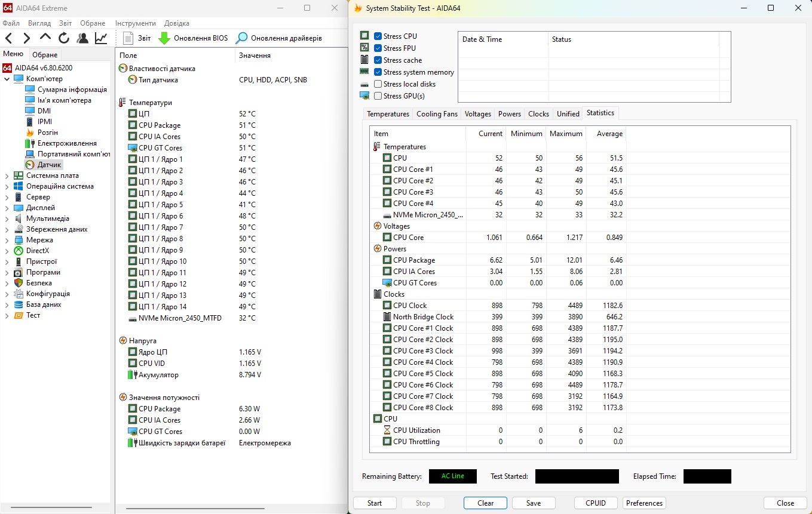Open the Preferences button
The width and height of the screenshot is (812, 514).
pyautogui.click(x=644, y=503)
